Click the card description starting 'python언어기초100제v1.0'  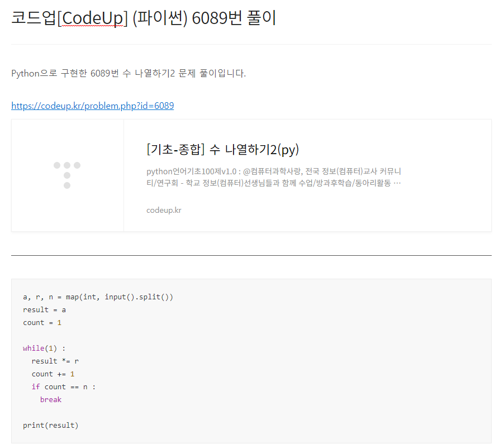(x=274, y=177)
